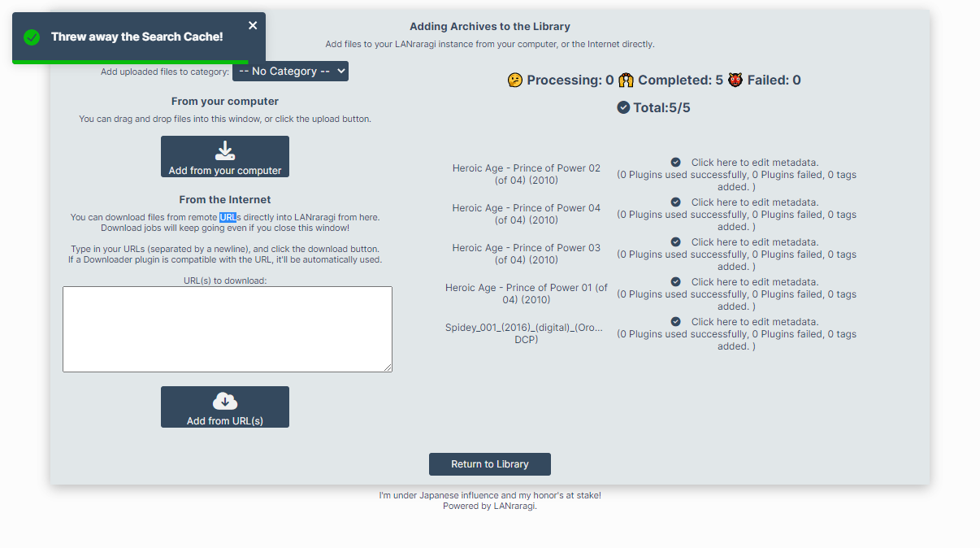The height and width of the screenshot is (548, 980).
Task: Click 'Return to Library' button
Action: [490, 464]
